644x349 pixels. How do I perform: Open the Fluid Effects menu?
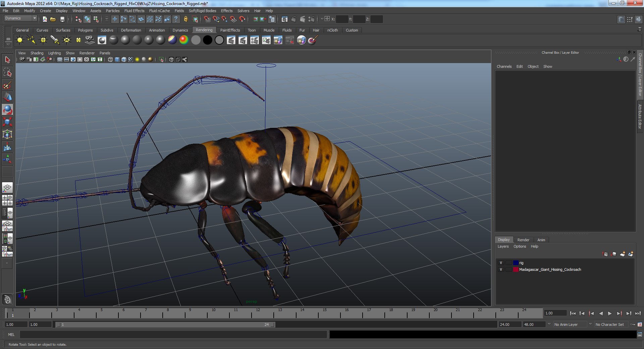134,11
